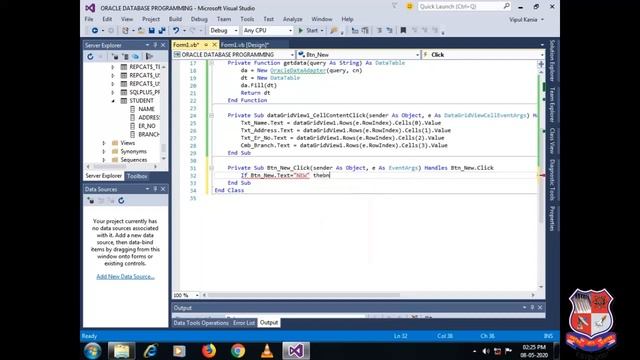Viewport: 640px width, 360px height.
Task: Pin the Output panel
Action: point(532,307)
